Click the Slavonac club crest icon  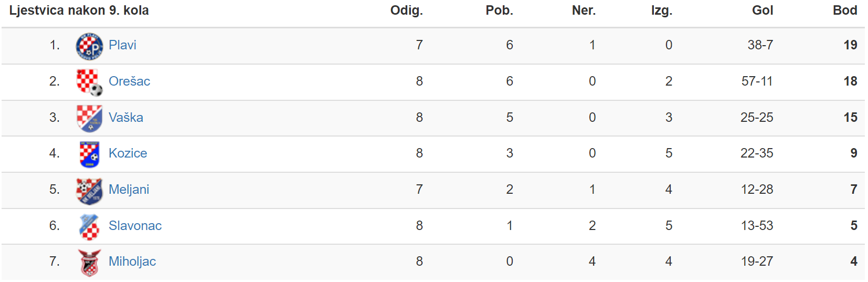(89, 226)
